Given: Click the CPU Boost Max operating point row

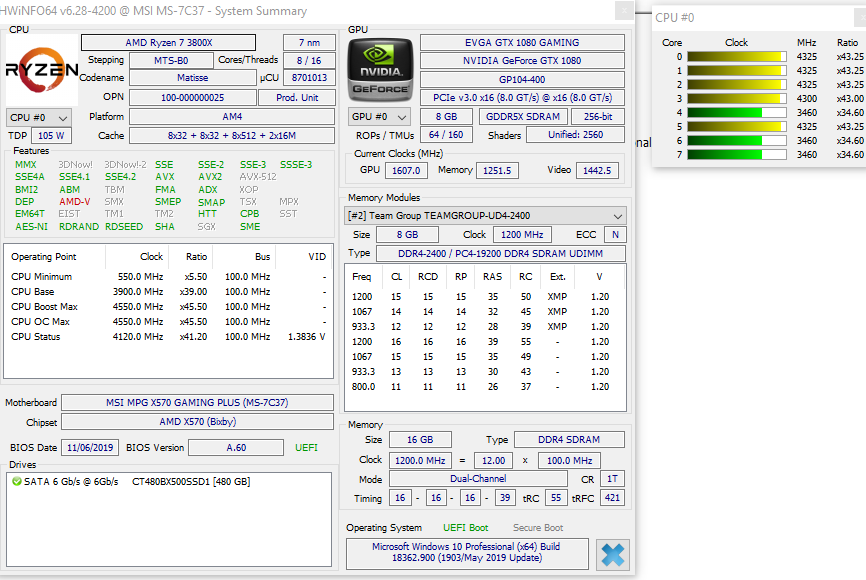Looking at the screenshot, I should coord(168,307).
